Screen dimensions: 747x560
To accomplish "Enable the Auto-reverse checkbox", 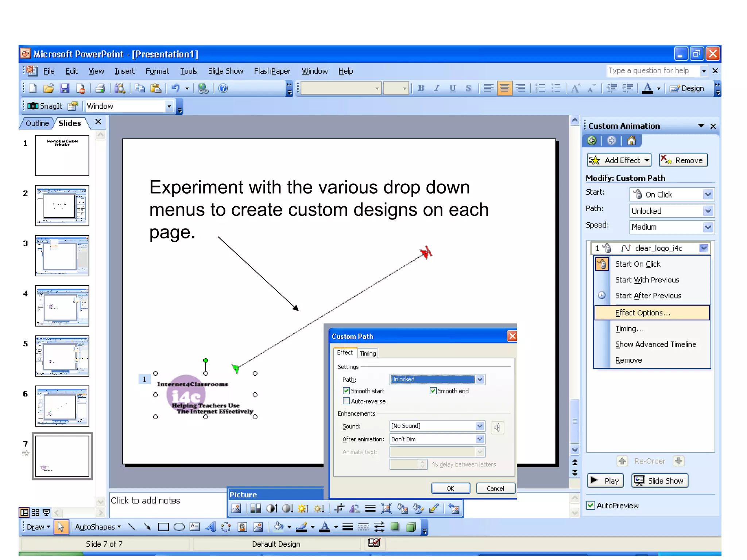I will (346, 401).
